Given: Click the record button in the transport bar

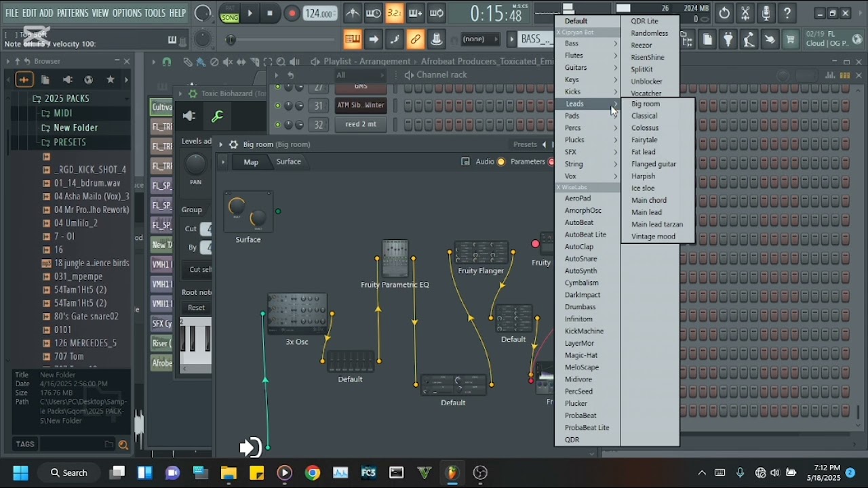Looking at the screenshot, I should tap(292, 14).
